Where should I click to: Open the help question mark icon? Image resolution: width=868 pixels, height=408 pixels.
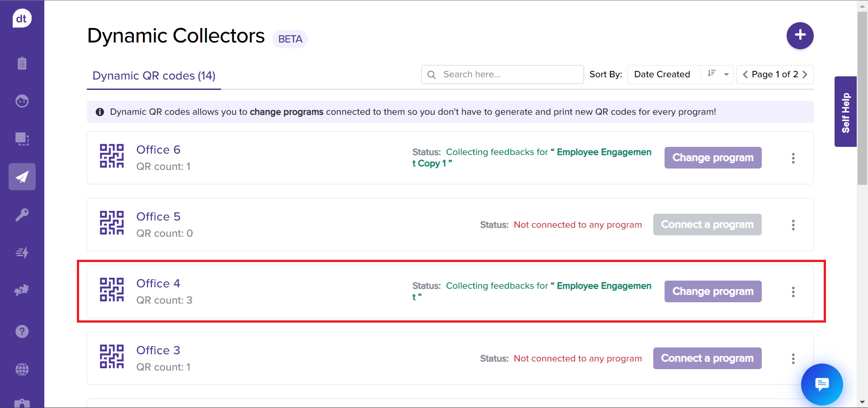coord(22,332)
